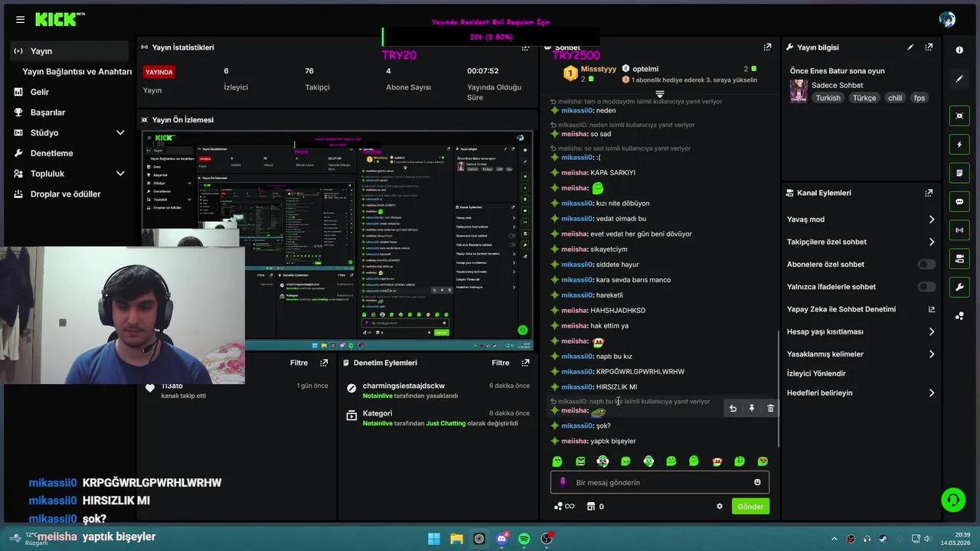Viewport: 980px width, 551px height.
Task: Pin the hovered chat message
Action: click(752, 409)
